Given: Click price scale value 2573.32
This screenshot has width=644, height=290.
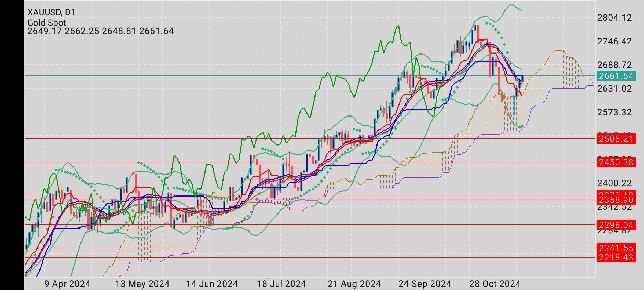Looking at the screenshot, I should pos(614,112).
